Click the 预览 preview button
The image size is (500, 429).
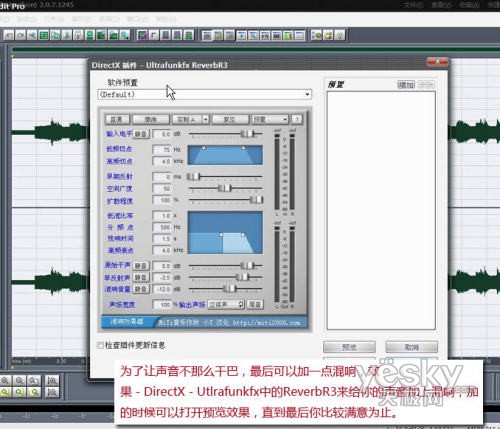pos(349,347)
